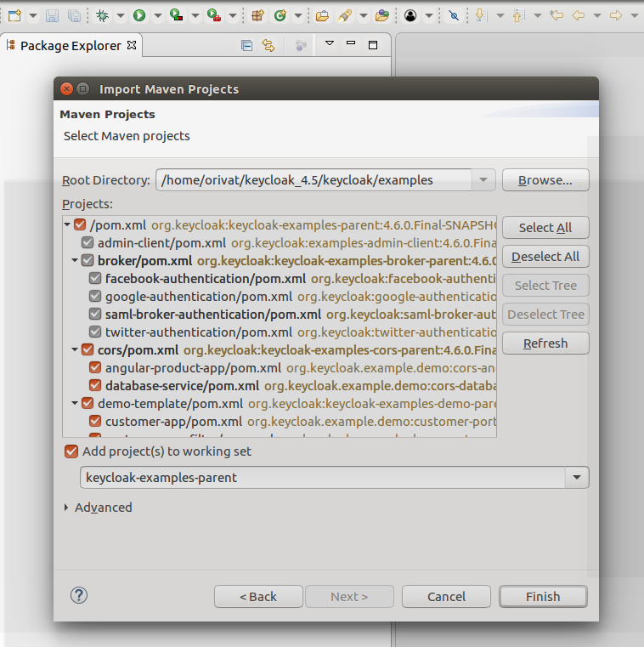Open the Root Directory dropdown arrow

pyautogui.click(x=483, y=180)
